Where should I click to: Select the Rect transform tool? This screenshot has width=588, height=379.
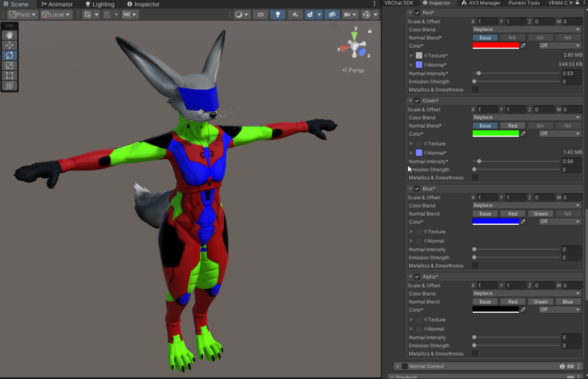pyautogui.click(x=9, y=76)
